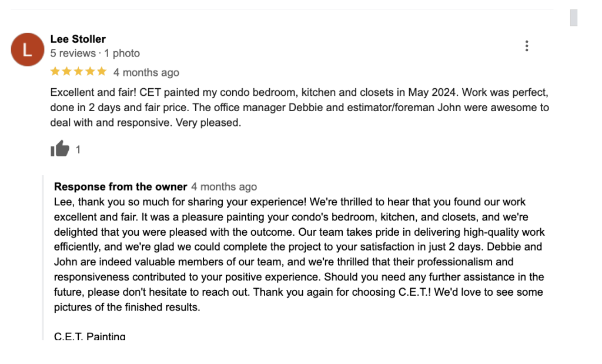Click the "Very pleased." closing sentence

click(213, 123)
